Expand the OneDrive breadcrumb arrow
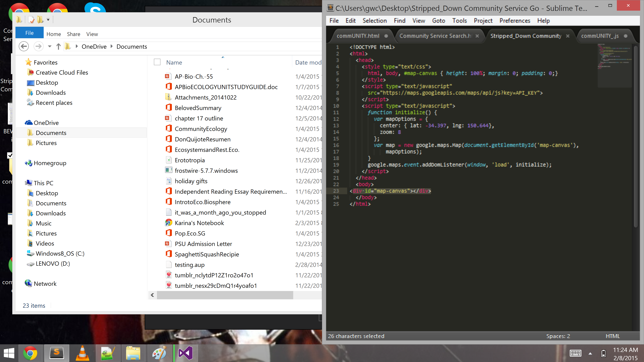644x362 pixels. click(111, 46)
